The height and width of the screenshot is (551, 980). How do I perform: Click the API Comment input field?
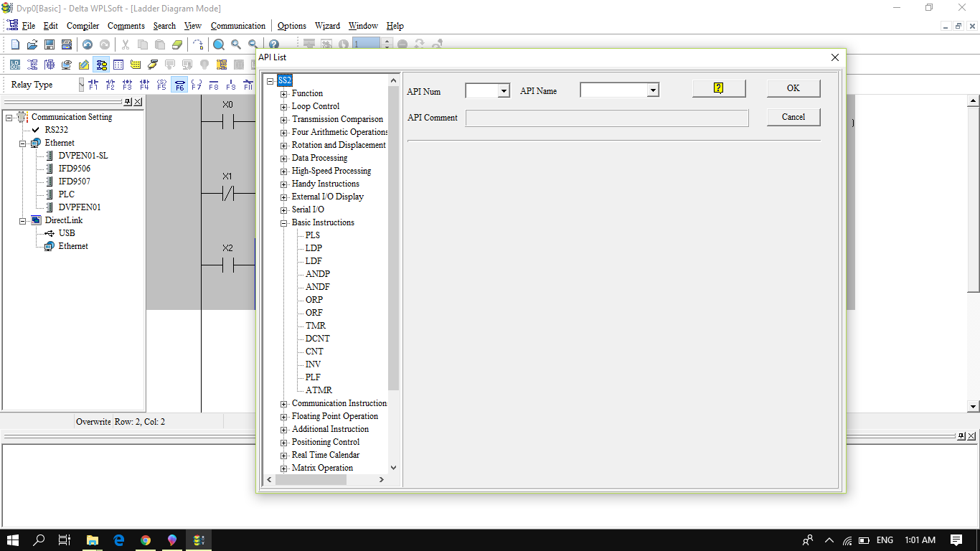pyautogui.click(x=606, y=117)
